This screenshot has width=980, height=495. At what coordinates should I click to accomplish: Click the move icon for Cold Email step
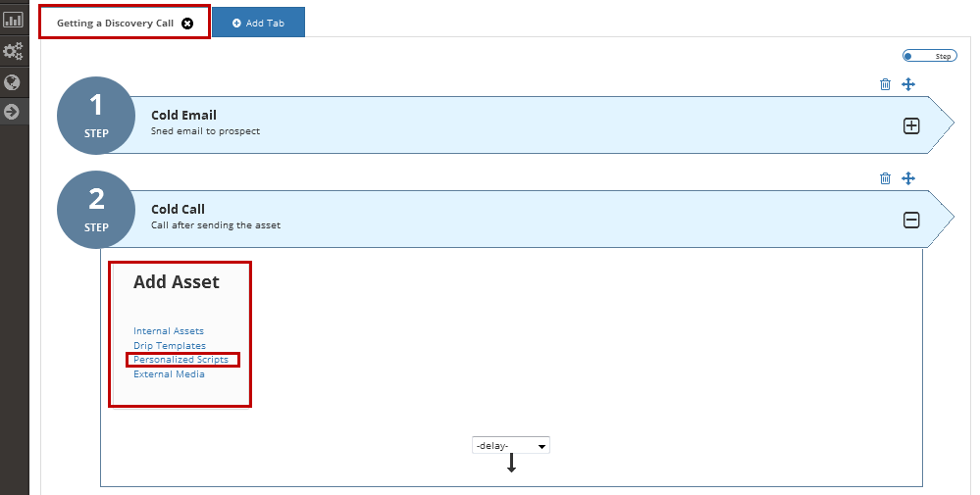coord(908,84)
